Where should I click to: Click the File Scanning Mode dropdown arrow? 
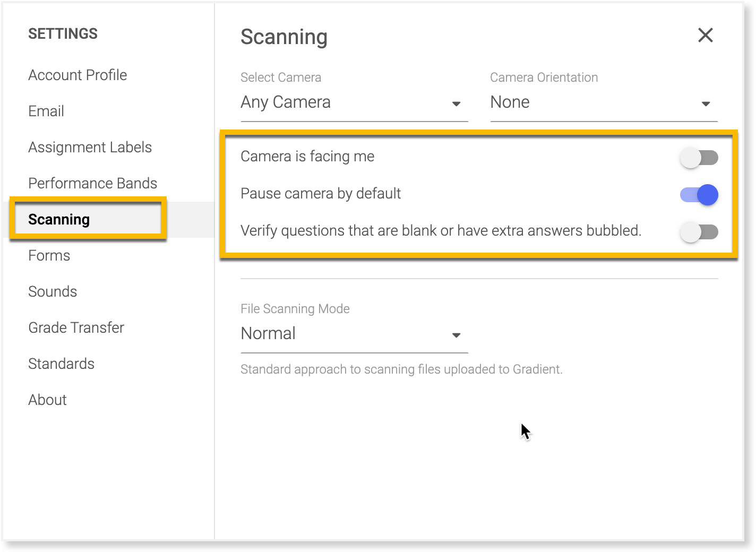(456, 335)
